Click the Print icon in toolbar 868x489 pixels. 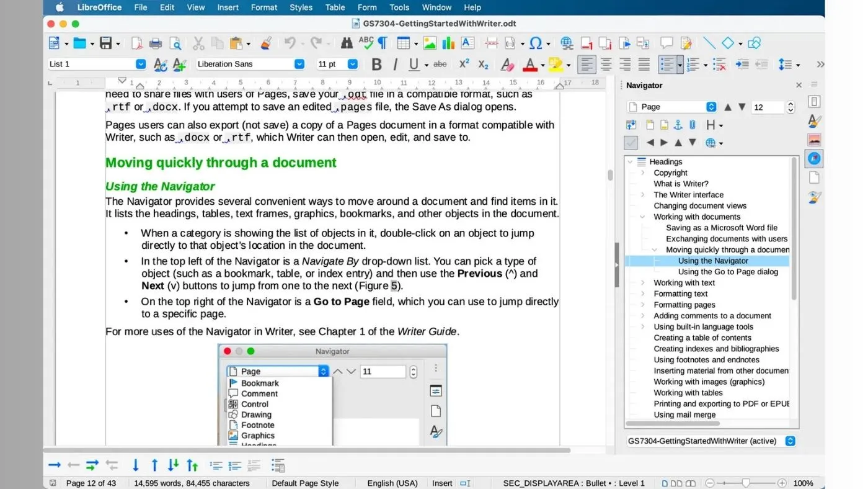(156, 43)
